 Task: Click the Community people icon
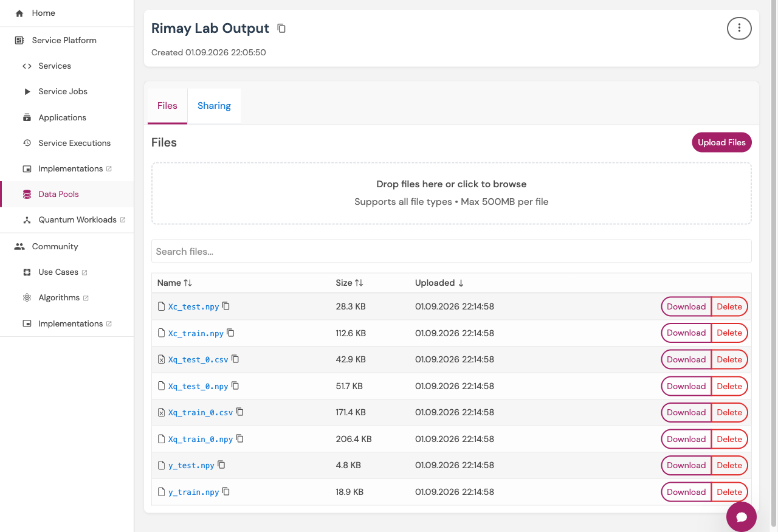[x=19, y=246]
